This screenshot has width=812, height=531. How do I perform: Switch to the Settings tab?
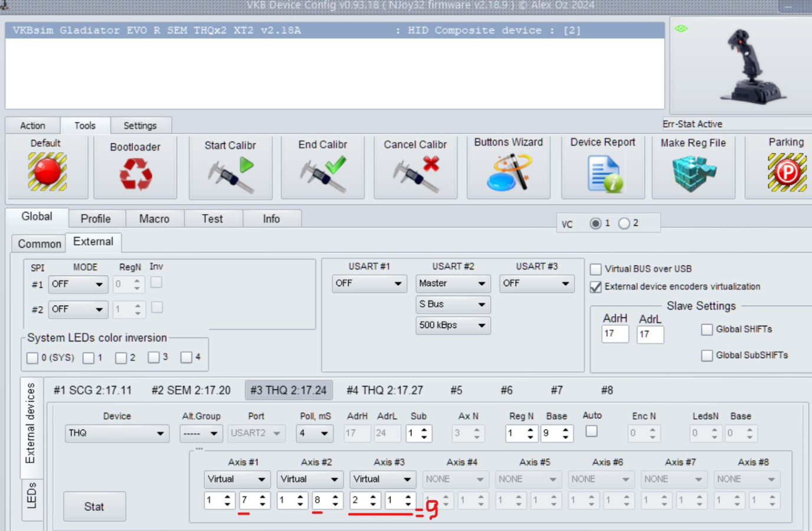[x=140, y=126]
